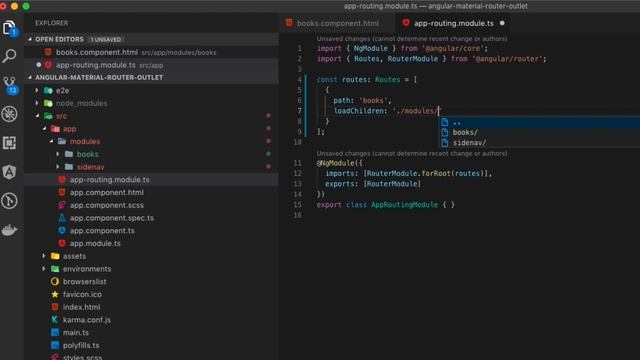Click the '1 UNSAVED' badge in Open Editors
Image resolution: width=640 pixels, height=360 pixels.
106,40
